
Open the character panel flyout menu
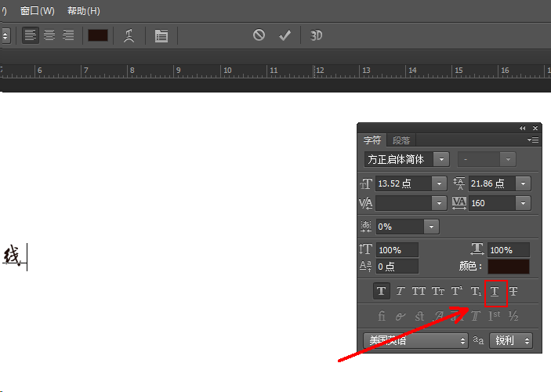coord(533,140)
